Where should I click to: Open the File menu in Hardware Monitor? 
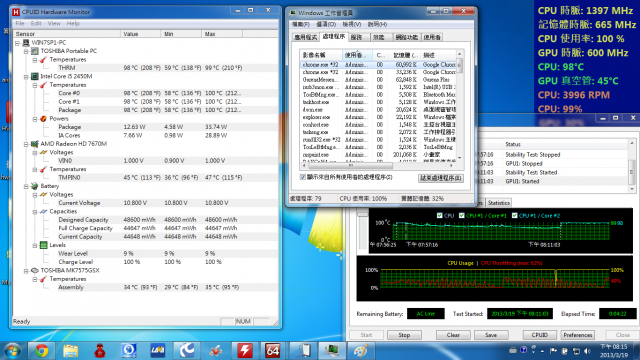click(20, 24)
